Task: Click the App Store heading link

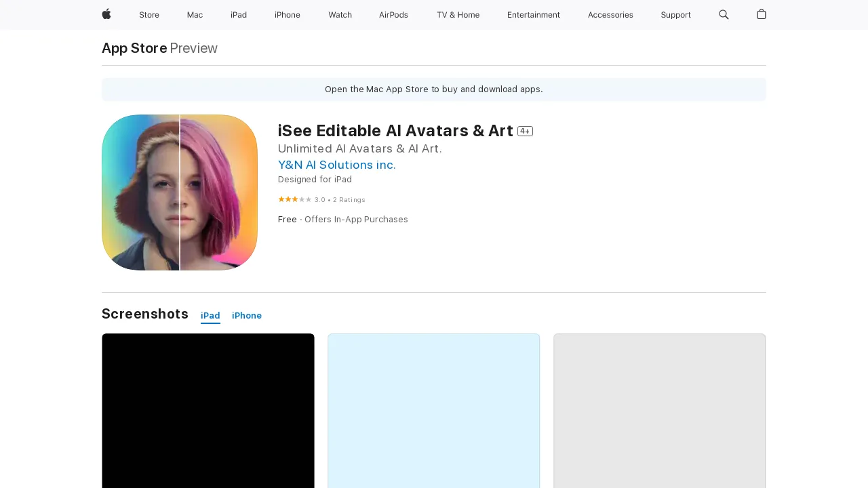Action: (x=134, y=48)
